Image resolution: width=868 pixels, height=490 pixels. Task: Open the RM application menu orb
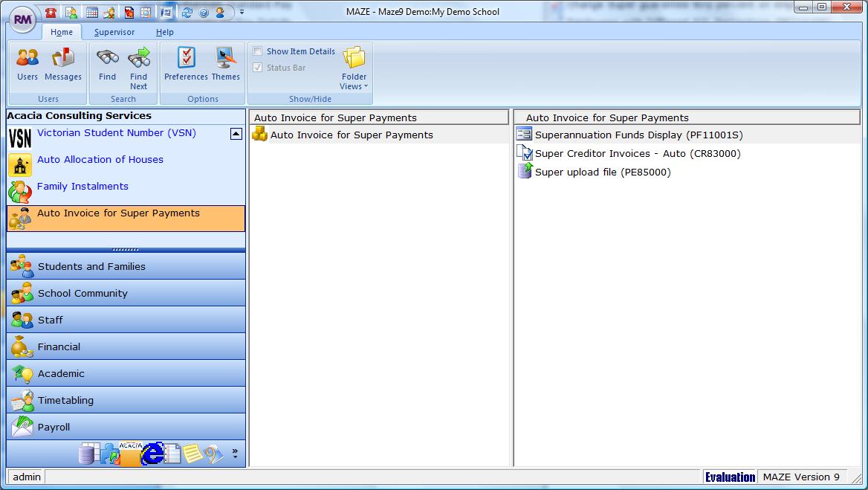click(x=22, y=20)
